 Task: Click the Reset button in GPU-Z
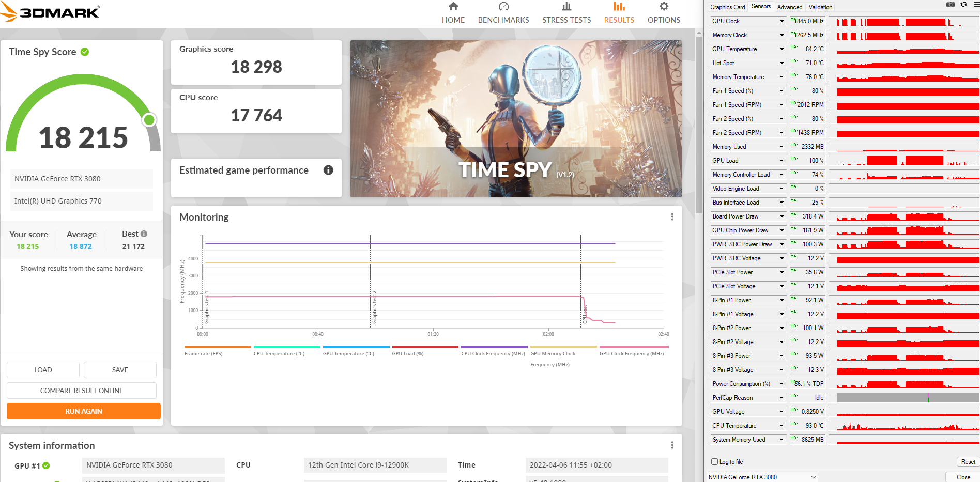[x=968, y=462]
